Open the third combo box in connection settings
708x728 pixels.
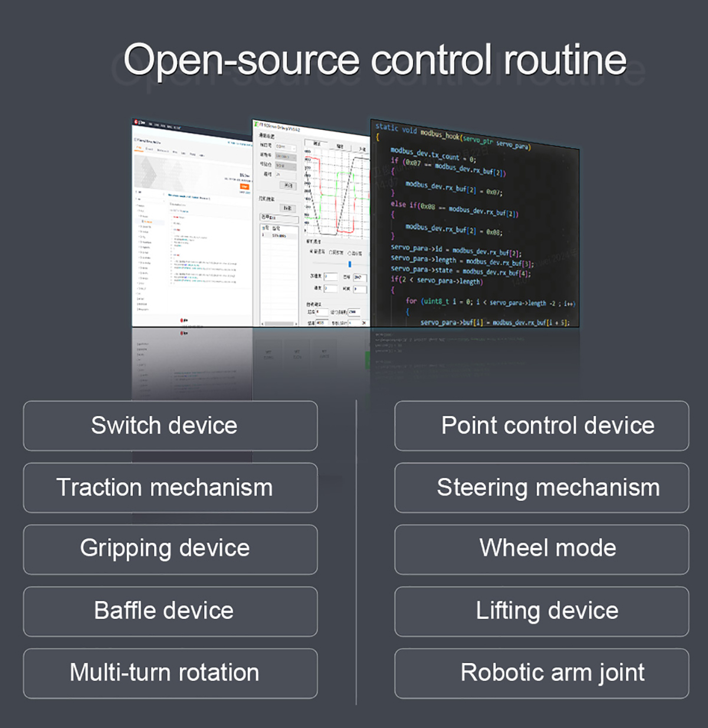point(286,166)
